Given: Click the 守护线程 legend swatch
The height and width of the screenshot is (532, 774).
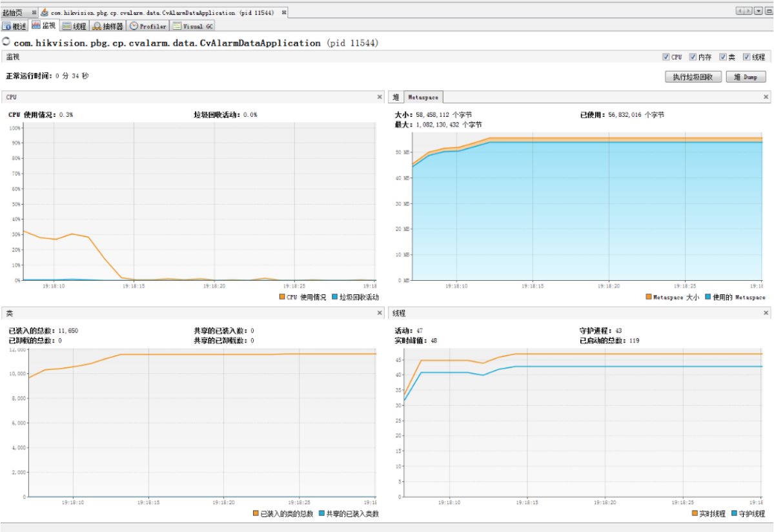Looking at the screenshot, I should pyautogui.click(x=734, y=513).
